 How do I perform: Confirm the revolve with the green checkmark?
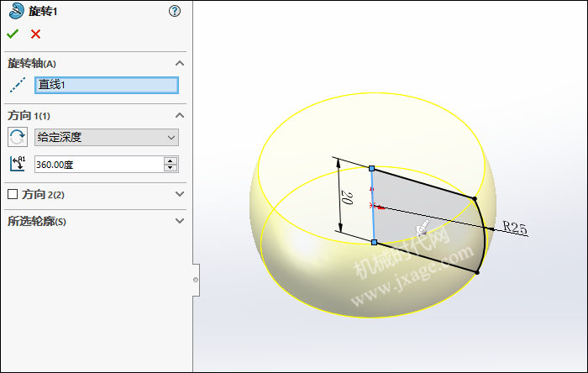pos(13,34)
